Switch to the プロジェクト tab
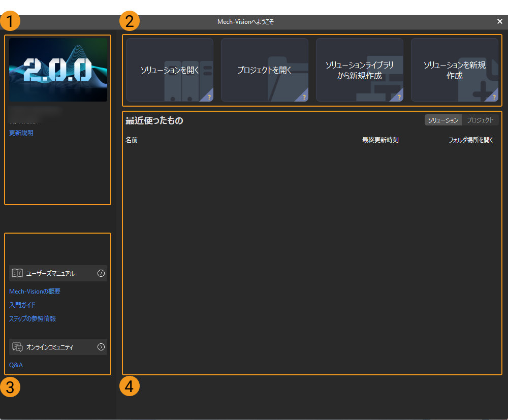 480,120
